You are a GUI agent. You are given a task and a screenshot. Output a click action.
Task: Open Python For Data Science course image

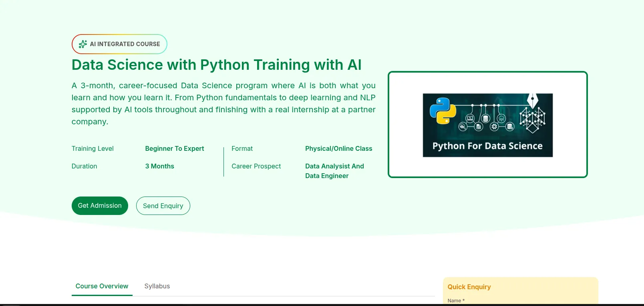pyautogui.click(x=488, y=125)
